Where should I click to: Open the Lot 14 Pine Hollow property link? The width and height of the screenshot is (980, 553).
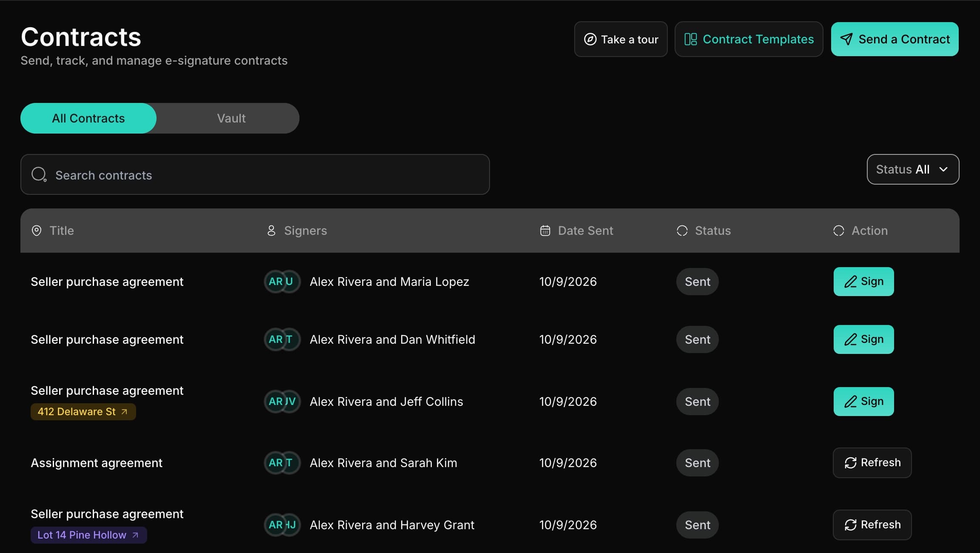pos(89,535)
